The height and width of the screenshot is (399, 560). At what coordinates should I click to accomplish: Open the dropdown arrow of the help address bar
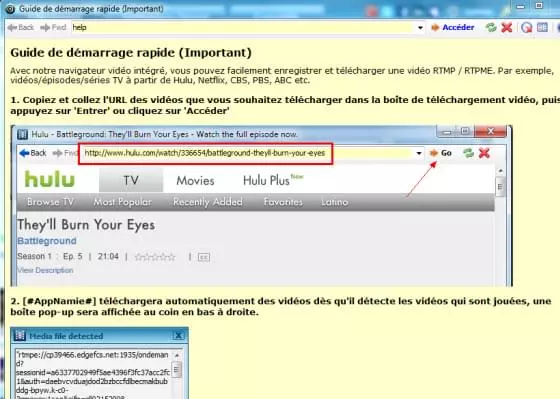[420, 28]
